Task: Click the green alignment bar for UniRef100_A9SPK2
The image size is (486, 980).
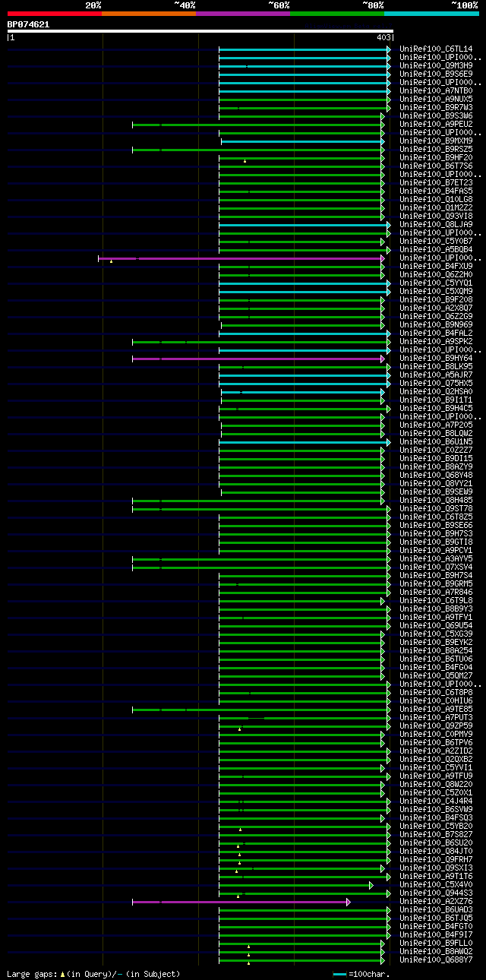Action: coord(261,342)
